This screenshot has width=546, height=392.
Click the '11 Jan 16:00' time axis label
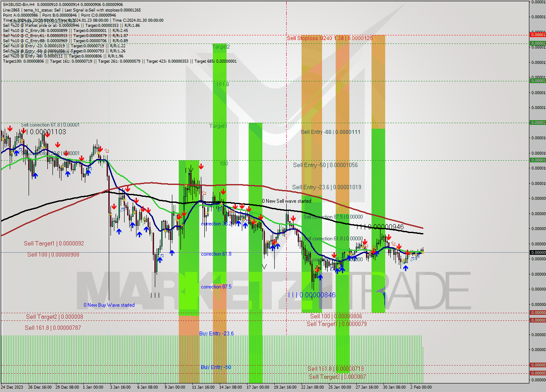(x=203, y=387)
